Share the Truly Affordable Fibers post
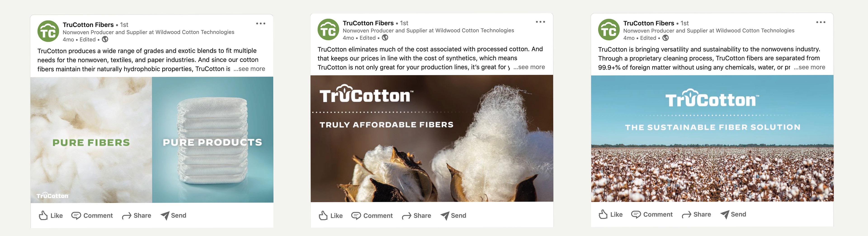Image resolution: width=868 pixels, height=236 pixels. click(x=416, y=215)
